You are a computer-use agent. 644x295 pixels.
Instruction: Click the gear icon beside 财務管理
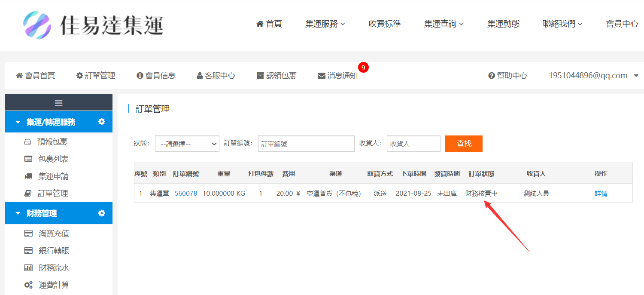[102, 213]
